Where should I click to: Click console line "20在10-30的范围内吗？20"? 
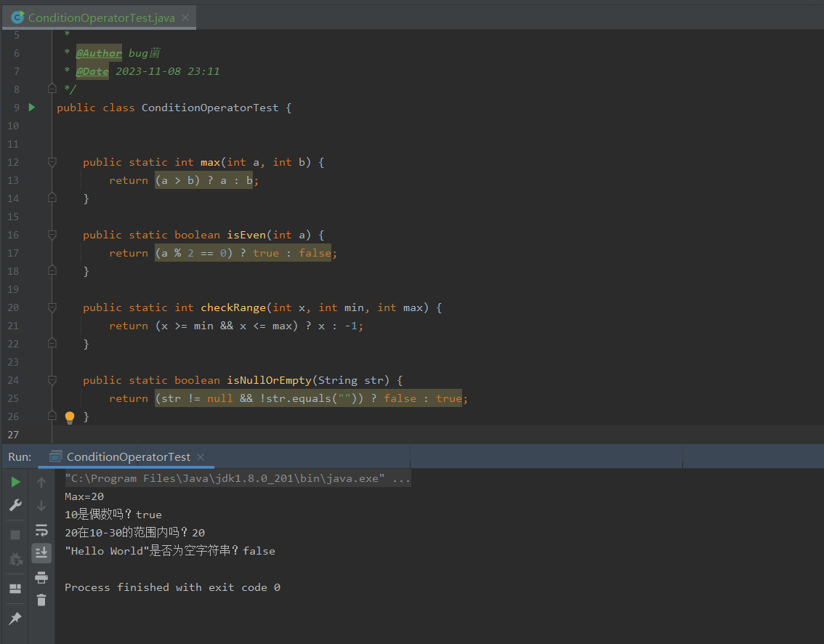[x=134, y=533]
